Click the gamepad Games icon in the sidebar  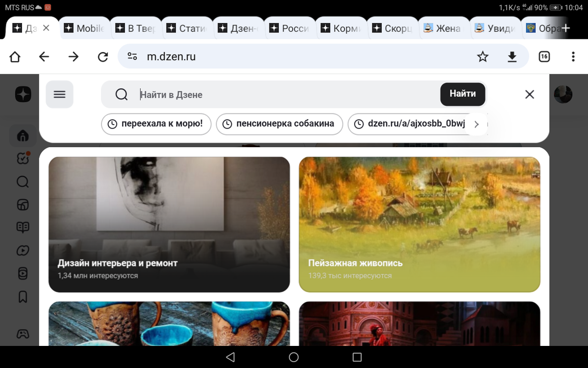(22, 334)
